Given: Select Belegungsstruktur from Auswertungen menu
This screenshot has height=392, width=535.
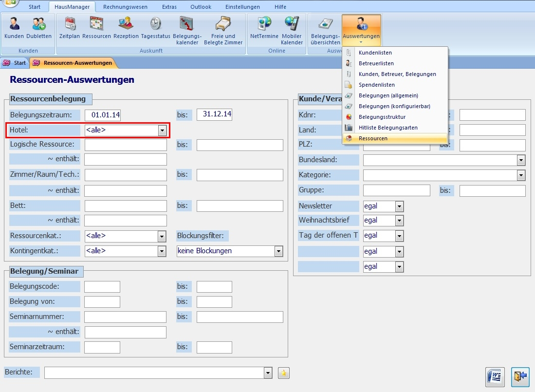Looking at the screenshot, I should click(x=382, y=117).
